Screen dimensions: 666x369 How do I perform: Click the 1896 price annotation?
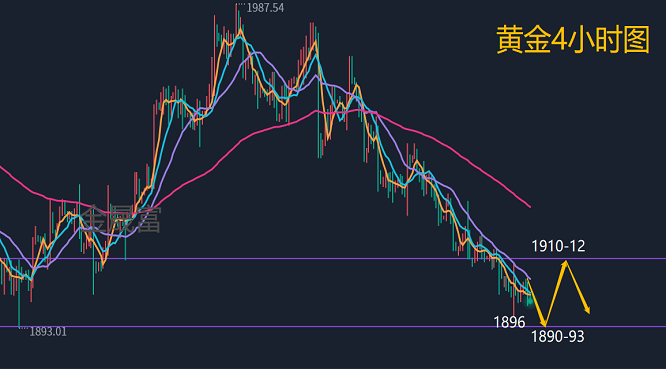[x=509, y=322]
